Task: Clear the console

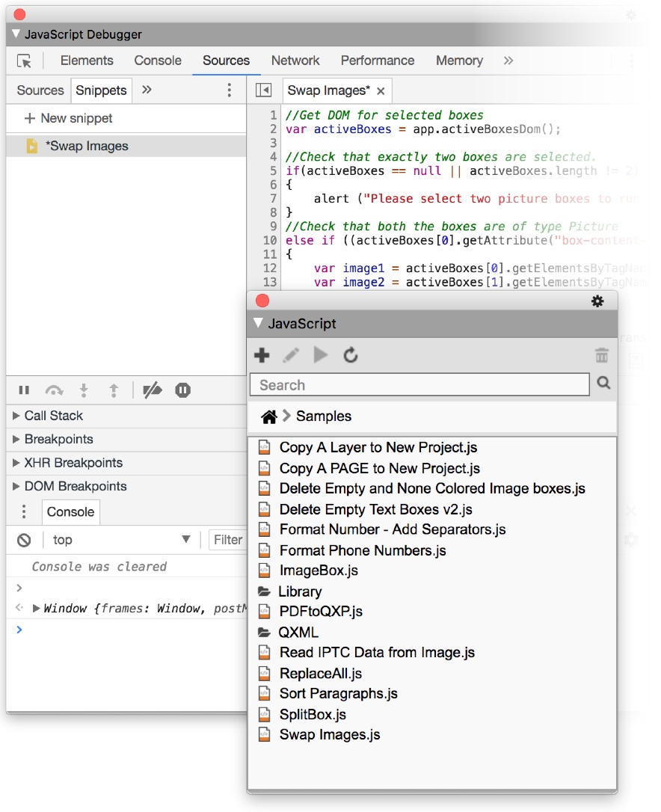Action: 24,540
